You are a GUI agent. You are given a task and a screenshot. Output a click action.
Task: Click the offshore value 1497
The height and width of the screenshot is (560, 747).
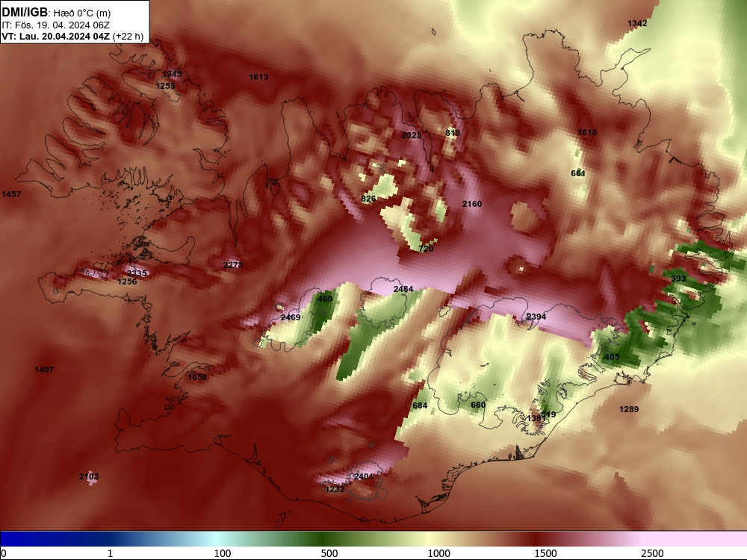[44, 370]
